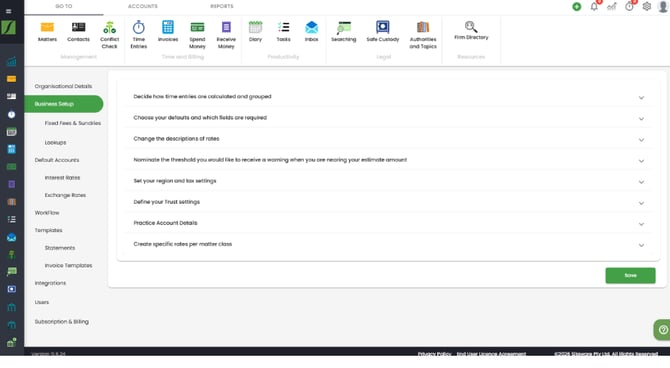670x368 pixels.
Task: Expand 'Choose your defaults and which fields are required'
Action: tap(388, 118)
